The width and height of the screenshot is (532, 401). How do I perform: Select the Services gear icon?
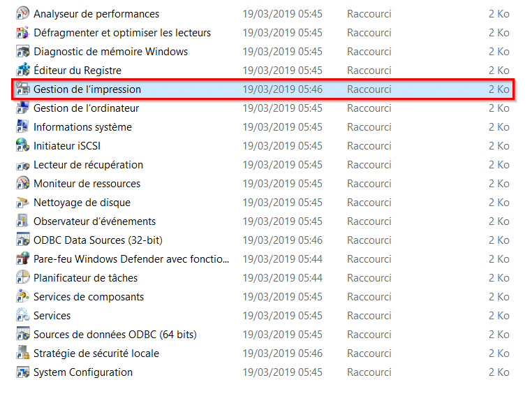point(23,316)
